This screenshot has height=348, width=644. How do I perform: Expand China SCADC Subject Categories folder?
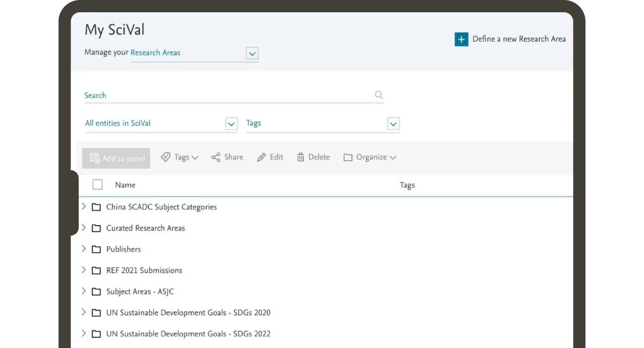[84, 206]
